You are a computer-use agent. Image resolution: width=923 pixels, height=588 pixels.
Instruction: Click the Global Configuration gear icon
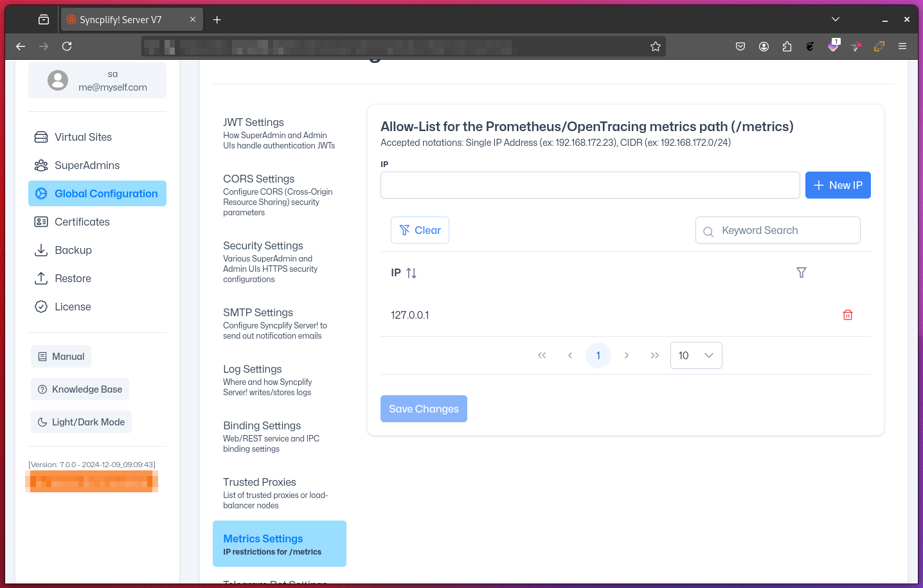(41, 193)
